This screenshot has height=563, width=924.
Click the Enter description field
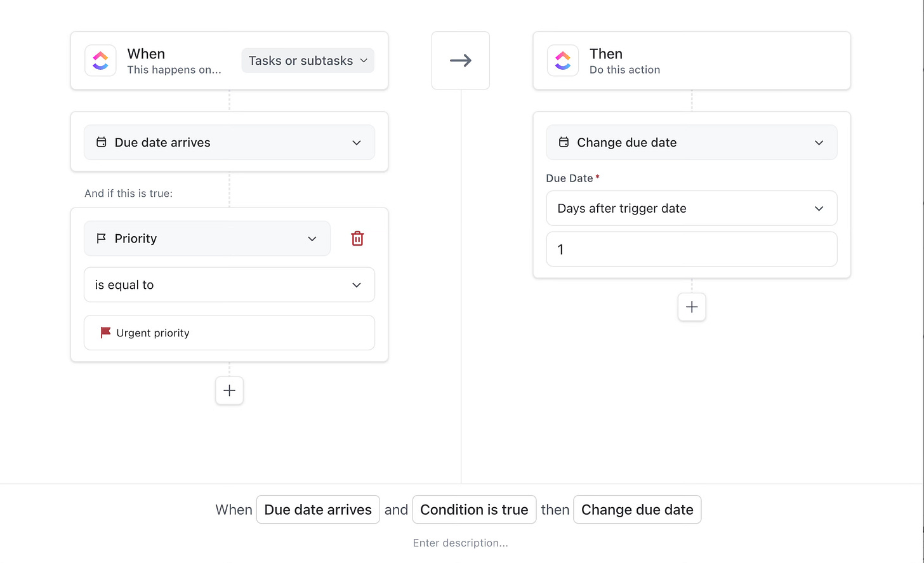pyautogui.click(x=461, y=543)
